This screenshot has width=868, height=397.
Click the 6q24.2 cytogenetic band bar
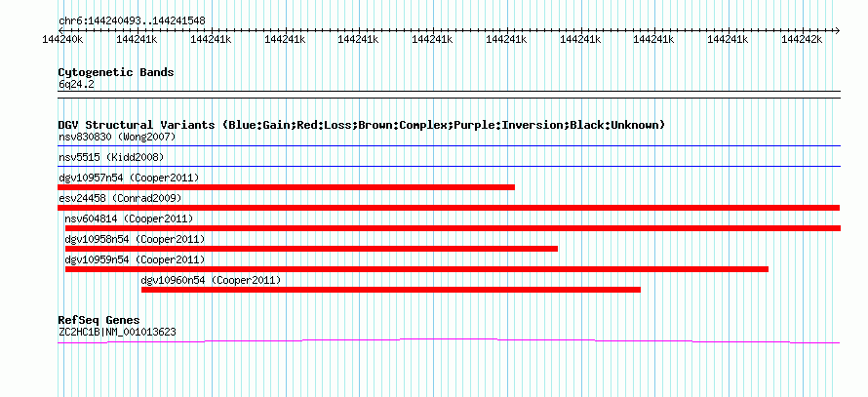click(449, 95)
